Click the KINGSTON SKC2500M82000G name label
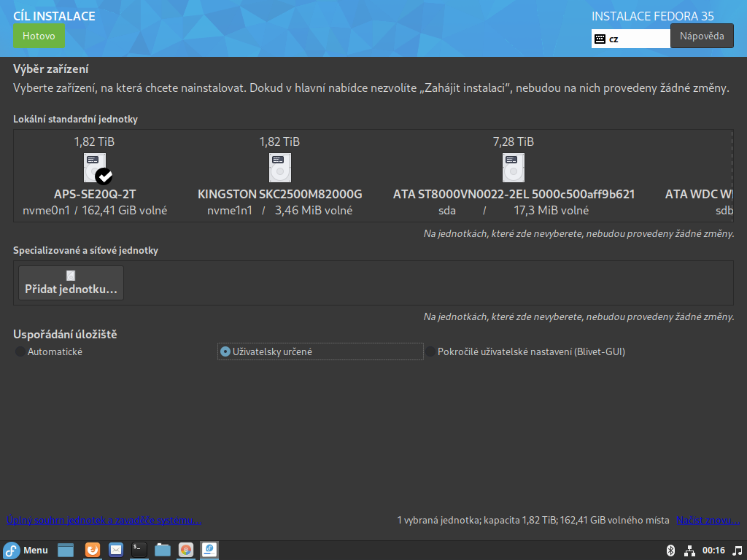 (x=279, y=194)
